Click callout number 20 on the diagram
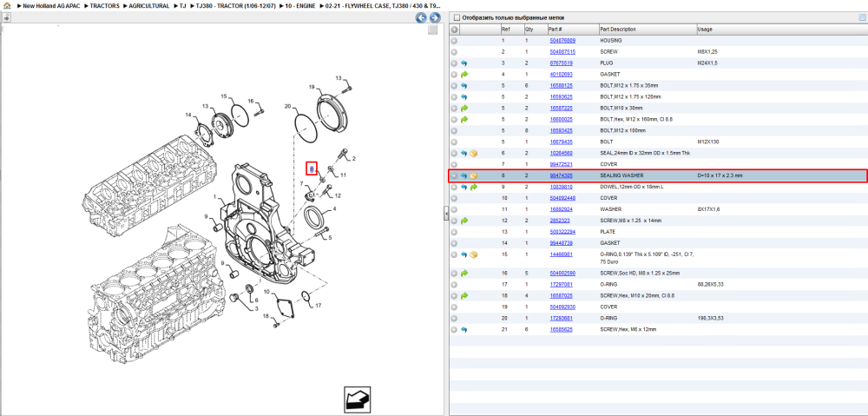 click(287, 106)
